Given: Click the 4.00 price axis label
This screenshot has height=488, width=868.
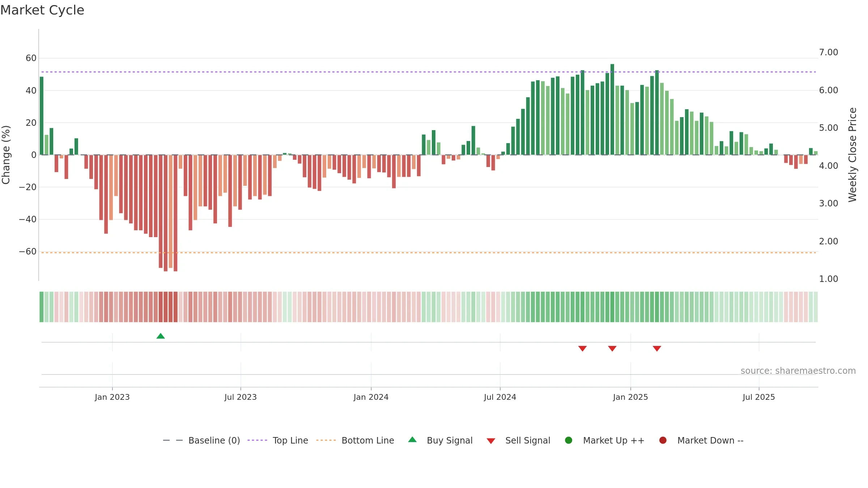Looking at the screenshot, I should pyautogui.click(x=829, y=166).
